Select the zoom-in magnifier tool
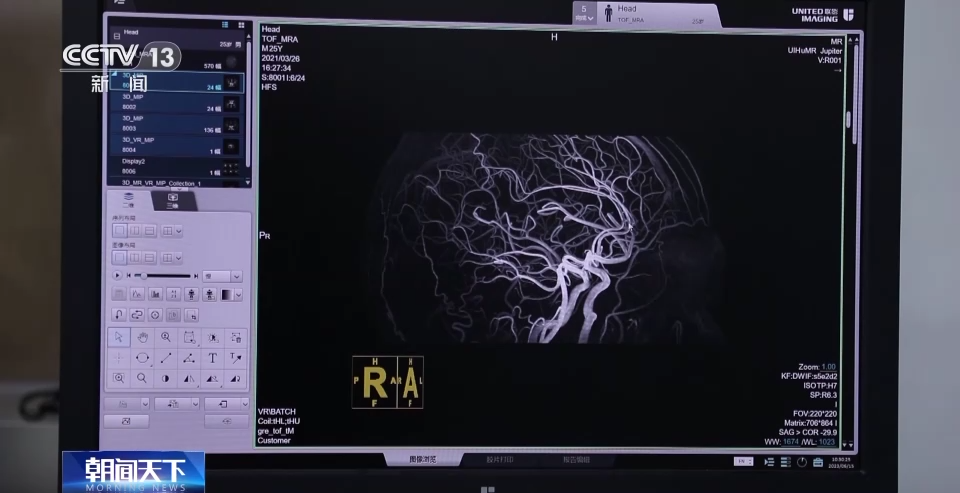The image size is (960, 493). tap(166, 337)
